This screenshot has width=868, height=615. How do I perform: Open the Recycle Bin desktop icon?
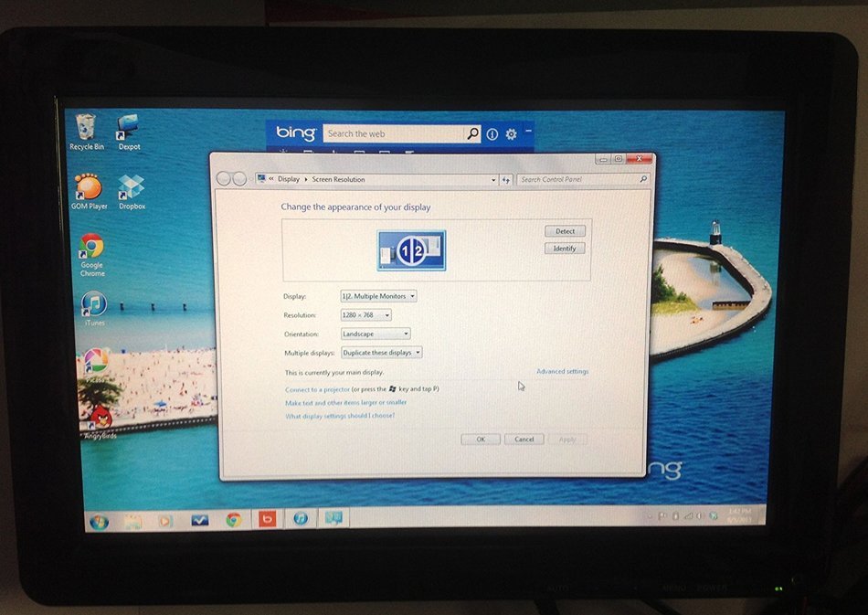coord(86,132)
